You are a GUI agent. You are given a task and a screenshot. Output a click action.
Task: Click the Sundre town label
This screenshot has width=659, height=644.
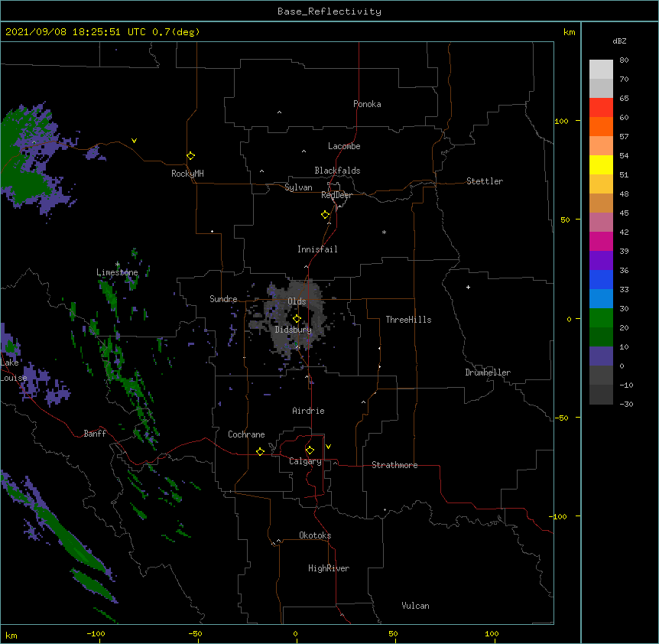(223, 299)
